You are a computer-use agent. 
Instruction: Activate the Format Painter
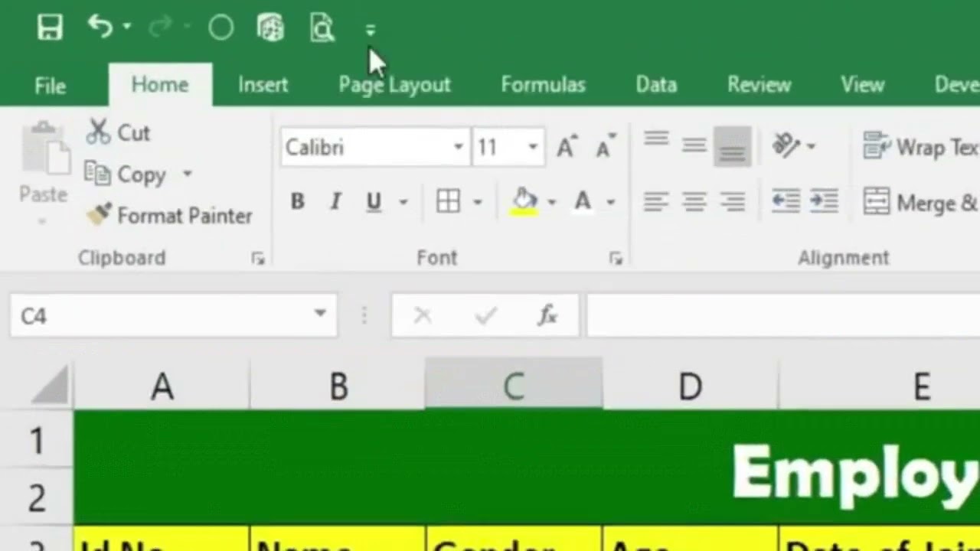click(169, 216)
